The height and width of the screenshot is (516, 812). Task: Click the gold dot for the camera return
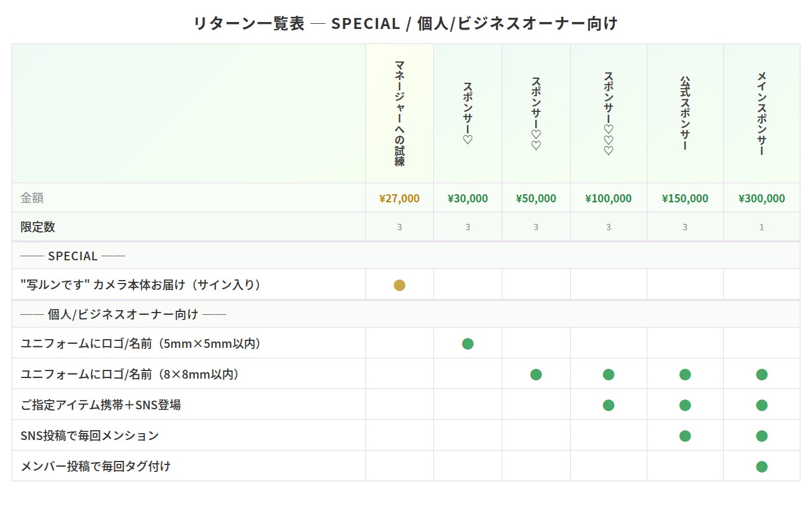click(399, 285)
